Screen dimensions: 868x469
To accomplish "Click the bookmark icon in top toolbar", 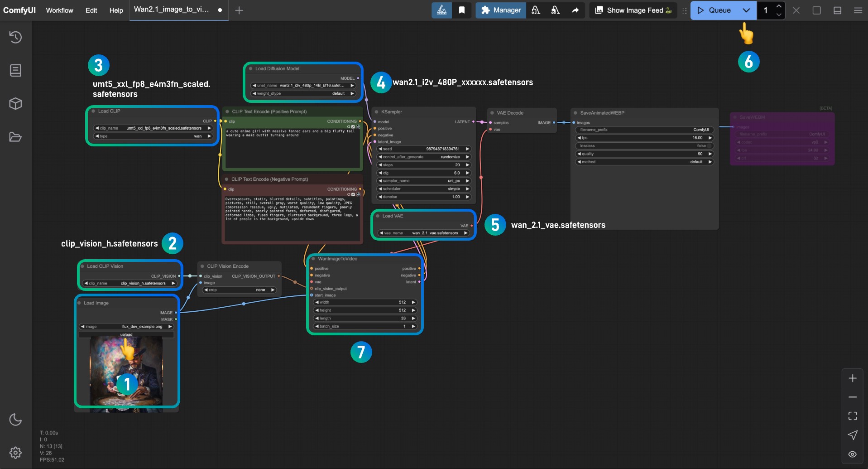I will [x=462, y=10].
